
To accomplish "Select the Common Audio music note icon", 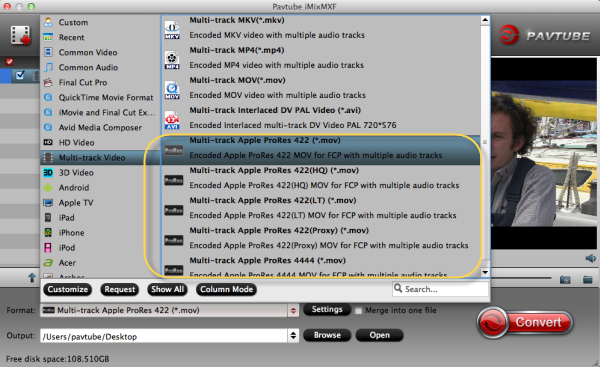I will (x=48, y=67).
